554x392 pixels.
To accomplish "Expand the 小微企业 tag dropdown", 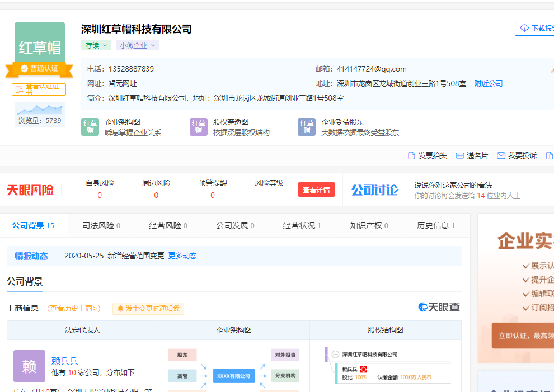I will (137, 45).
